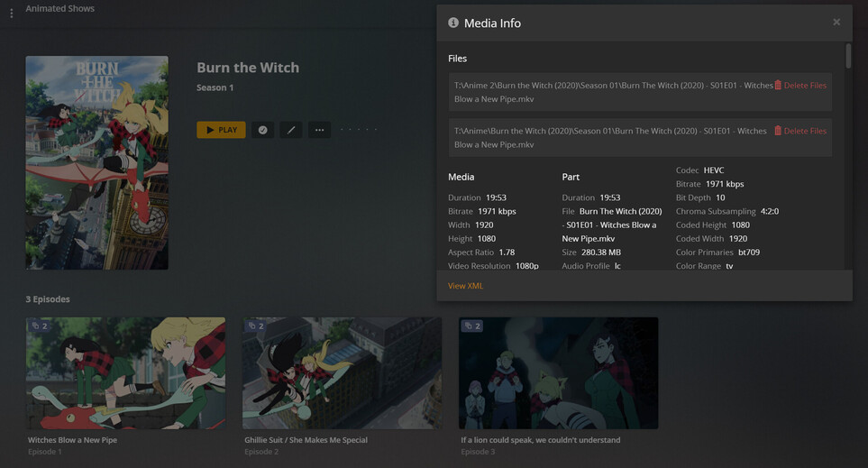This screenshot has height=468, width=868.
Task: Open the Burn the Witch poster image
Action: [x=96, y=163]
